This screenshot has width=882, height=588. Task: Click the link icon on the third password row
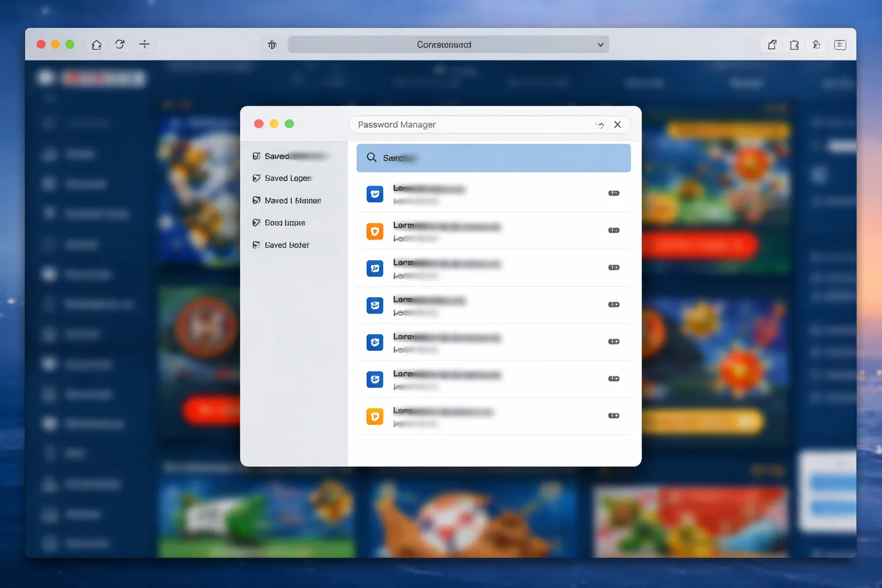tap(614, 268)
